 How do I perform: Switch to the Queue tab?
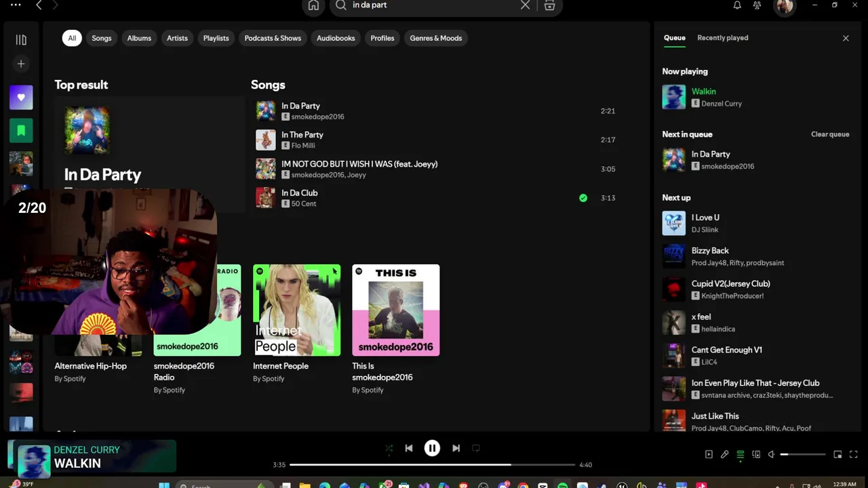click(675, 38)
